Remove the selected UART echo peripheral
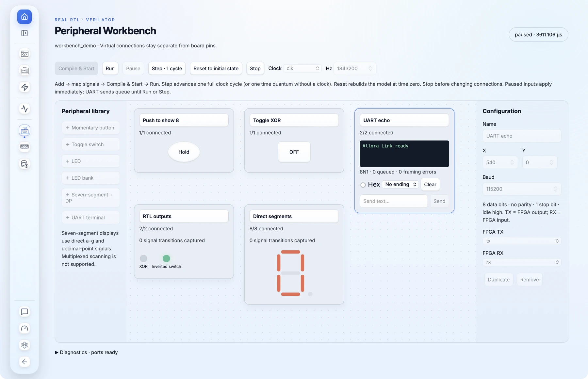 point(530,280)
